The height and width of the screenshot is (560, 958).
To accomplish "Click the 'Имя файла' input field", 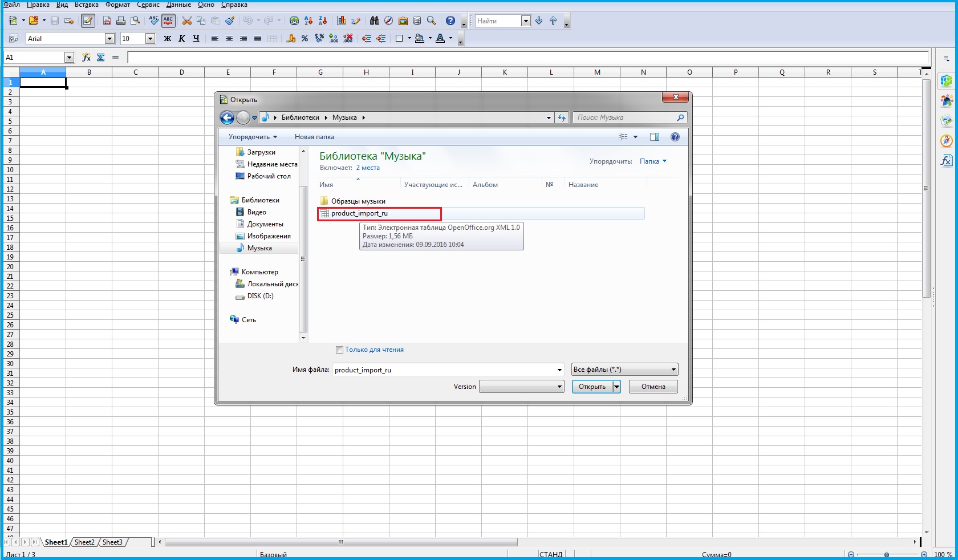I will pyautogui.click(x=448, y=370).
